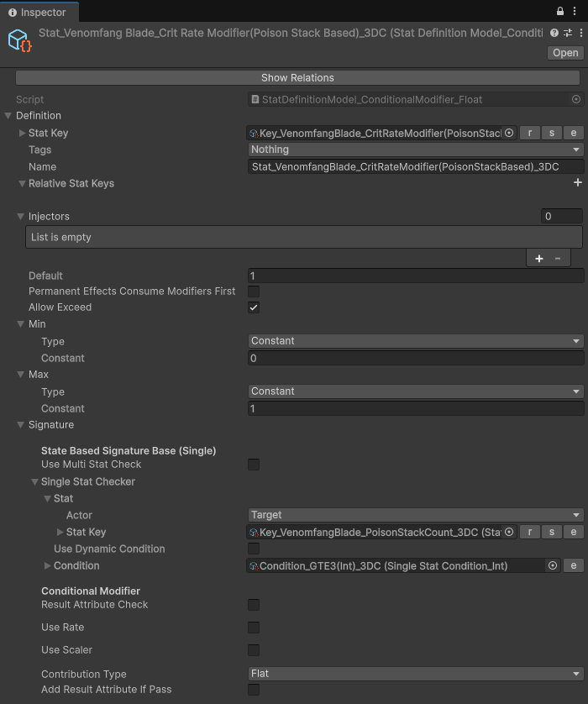The height and width of the screenshot is (704, 588).
Task: Select the Inspector tab
Action: [39, 12]
